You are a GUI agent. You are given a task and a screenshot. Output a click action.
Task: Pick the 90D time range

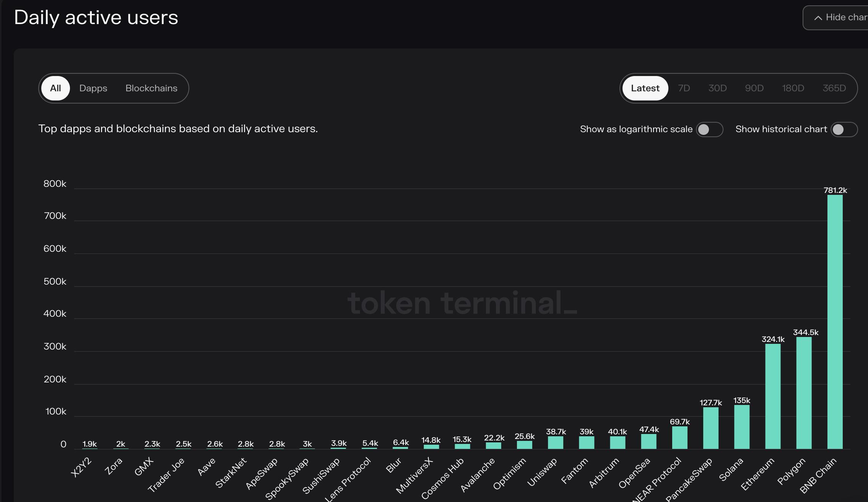(x=754, y=88)
